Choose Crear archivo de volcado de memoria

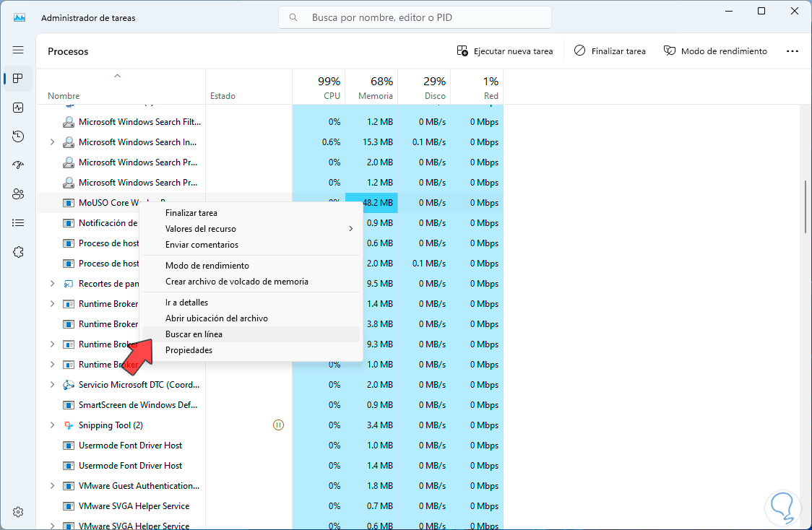point(251,282)
